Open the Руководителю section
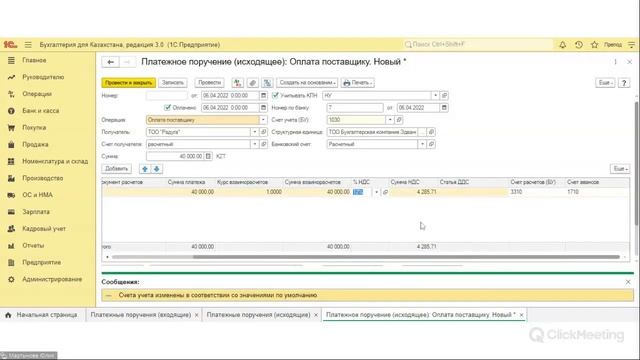The height and width of the screenshot is (360, 640). tap(43, 77)
